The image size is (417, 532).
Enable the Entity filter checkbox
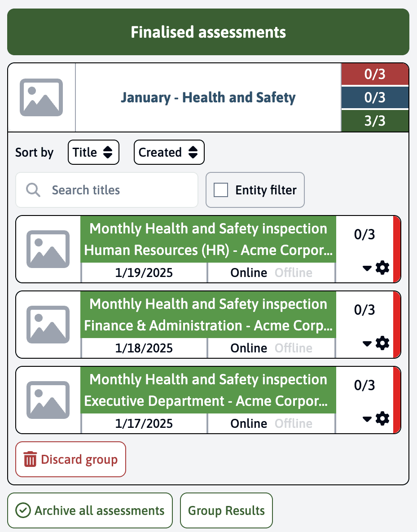[x=221, y=190]
